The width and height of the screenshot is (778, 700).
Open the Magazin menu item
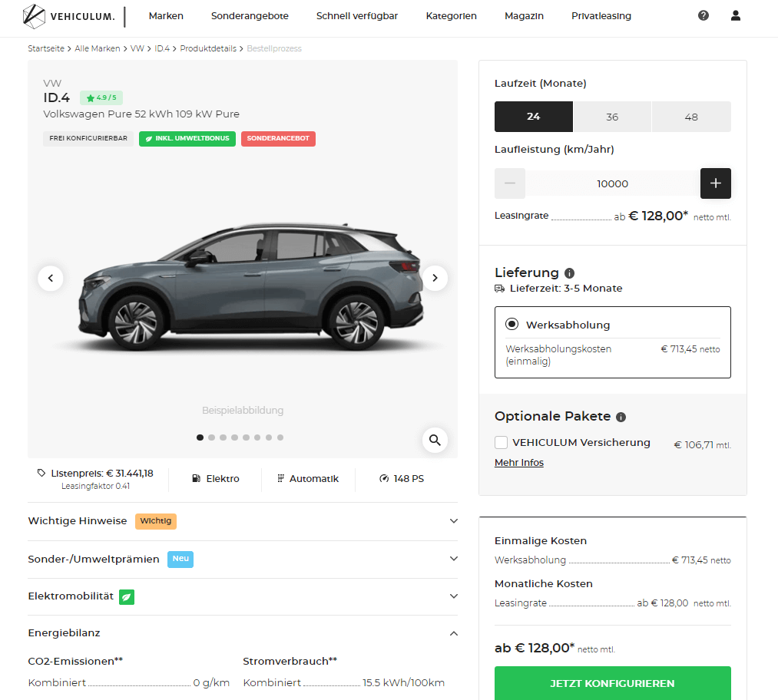[524, 16]
